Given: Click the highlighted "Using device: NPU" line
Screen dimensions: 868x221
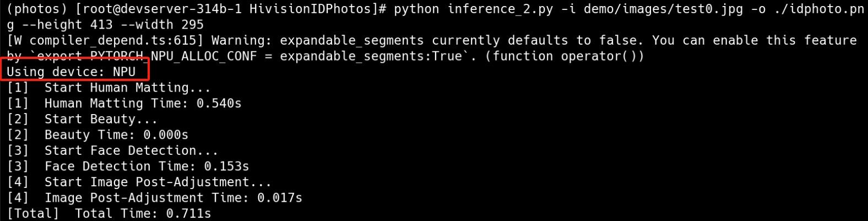Looking at the screenshot, I should tap(71, 72).
